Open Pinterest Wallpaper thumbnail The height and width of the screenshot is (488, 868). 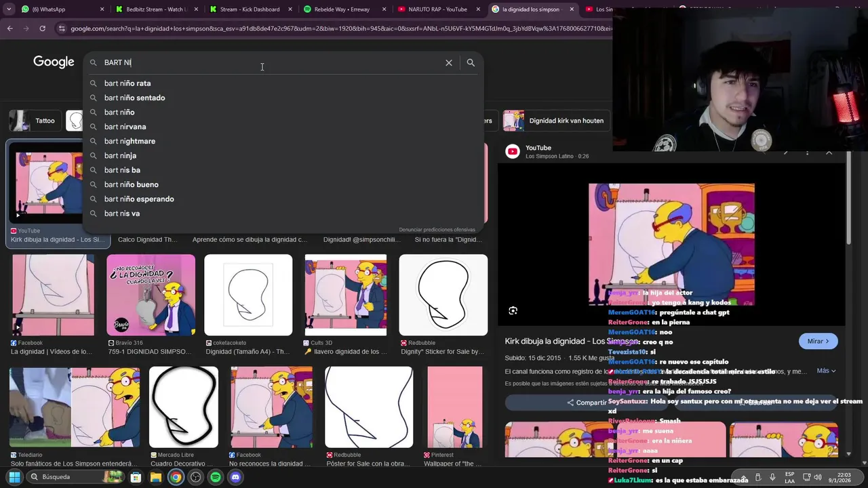(x=455, y=407)
